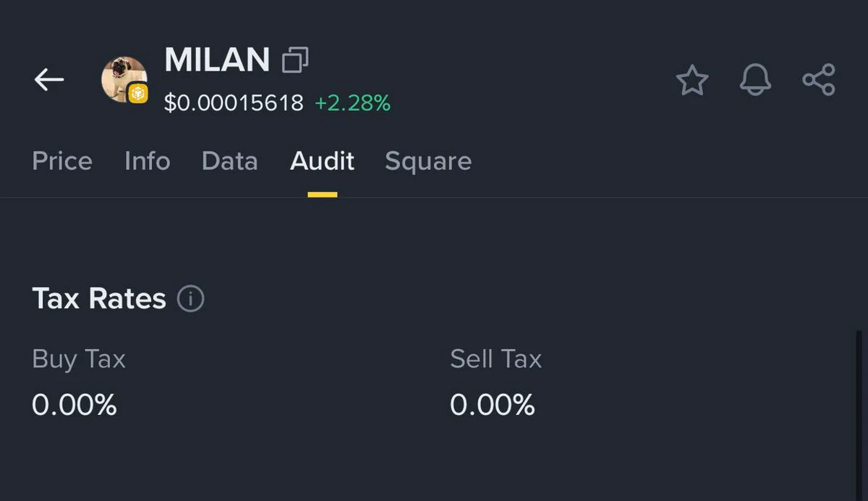View Tax Rates info tooltip icon
This screenshot has width=868, height=501.
point(191,298)
